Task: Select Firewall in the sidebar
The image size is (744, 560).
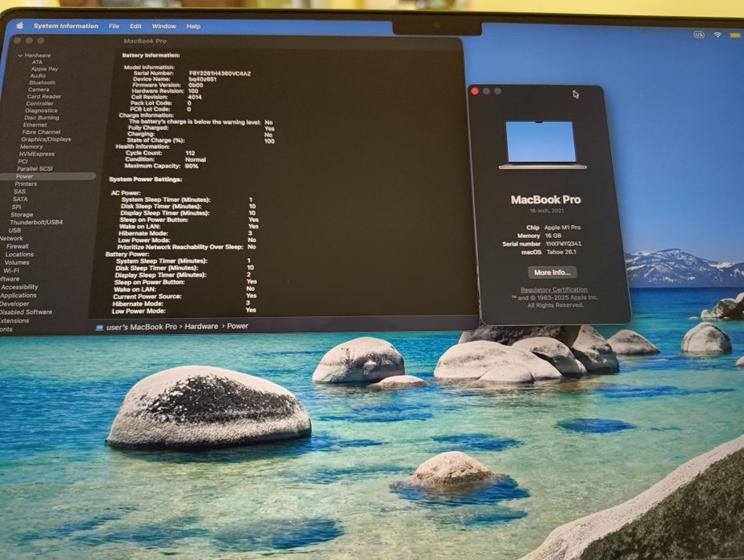Action: tap(18, 246)
